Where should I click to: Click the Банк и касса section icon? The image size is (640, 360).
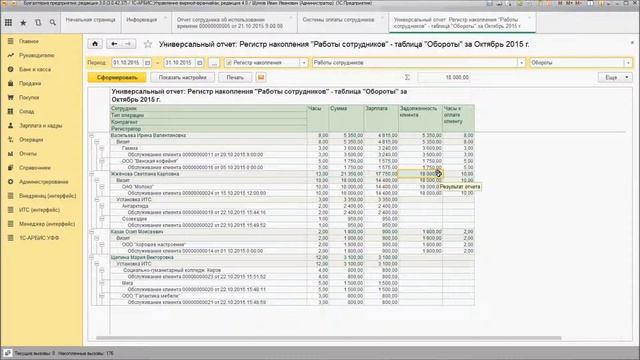coord(11,69)
